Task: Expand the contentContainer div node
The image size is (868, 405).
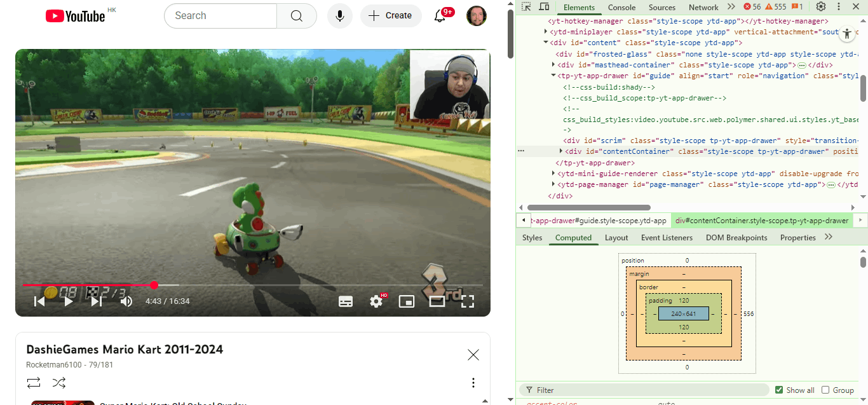Action: click(561, 151)
